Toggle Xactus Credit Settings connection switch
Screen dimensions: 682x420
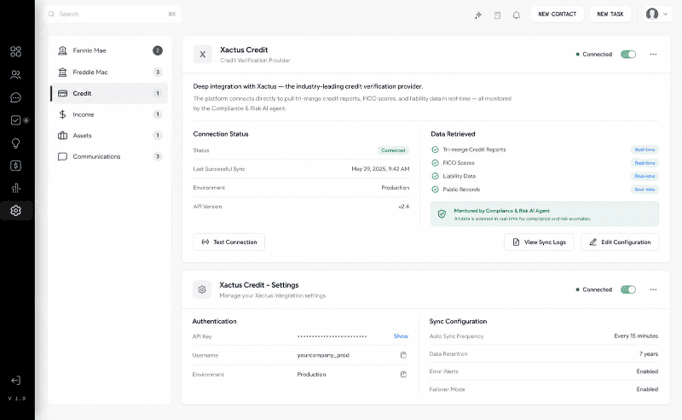(628, 290)
